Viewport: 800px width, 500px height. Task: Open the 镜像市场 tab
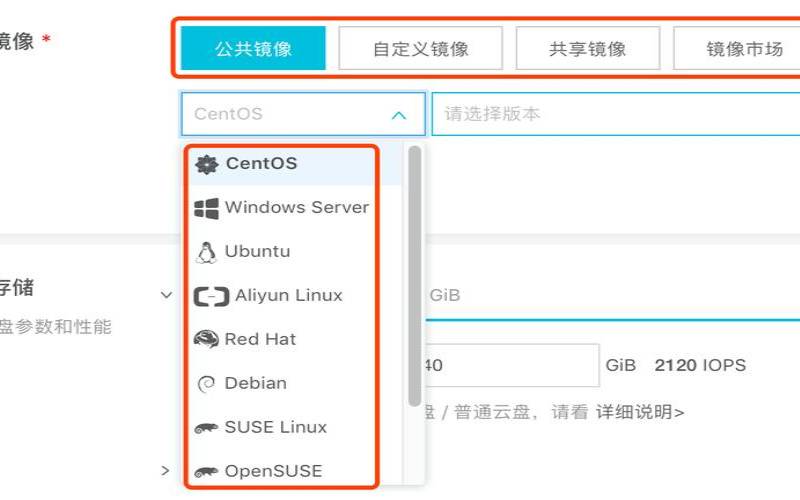point(737,48)
